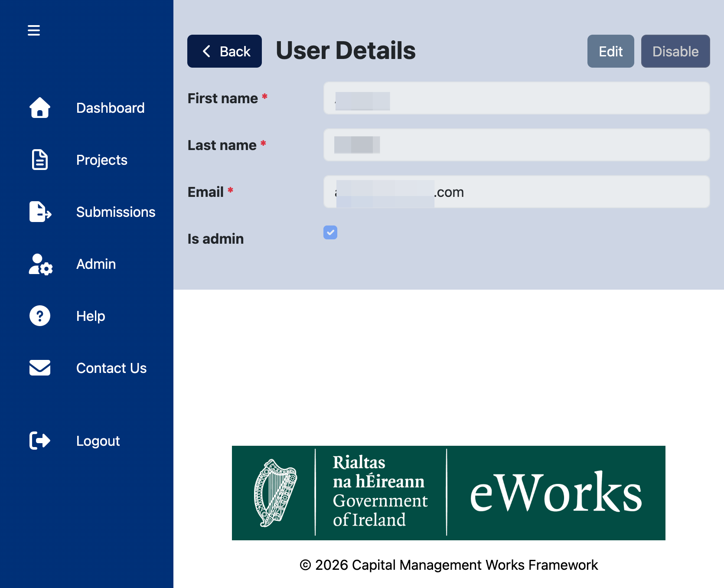
Task: Click the Edit button
Action: 611,51
